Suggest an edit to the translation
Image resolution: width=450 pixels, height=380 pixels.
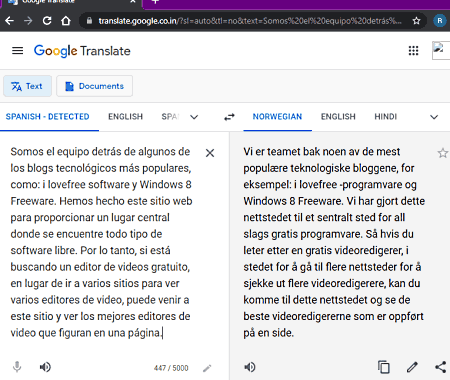point(412,367)
